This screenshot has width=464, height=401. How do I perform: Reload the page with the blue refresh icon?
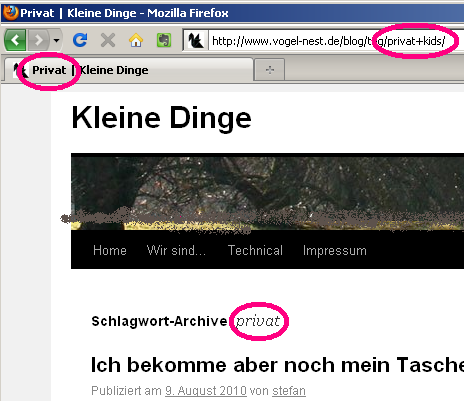[x=80, y=40]
